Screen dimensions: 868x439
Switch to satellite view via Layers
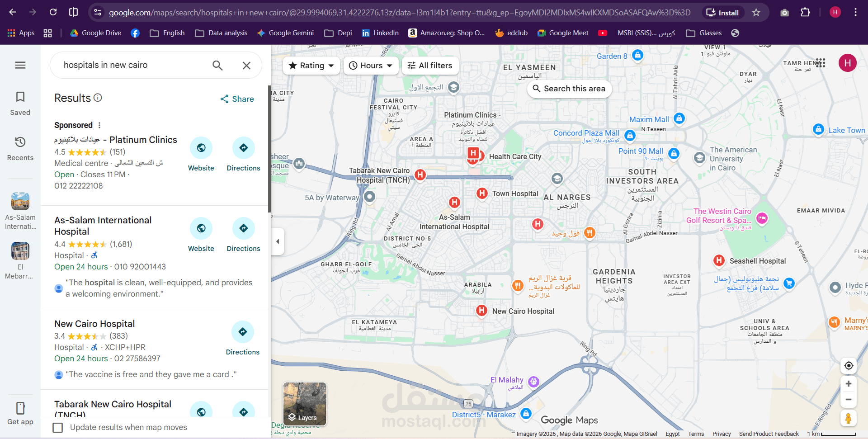(304, 404)
